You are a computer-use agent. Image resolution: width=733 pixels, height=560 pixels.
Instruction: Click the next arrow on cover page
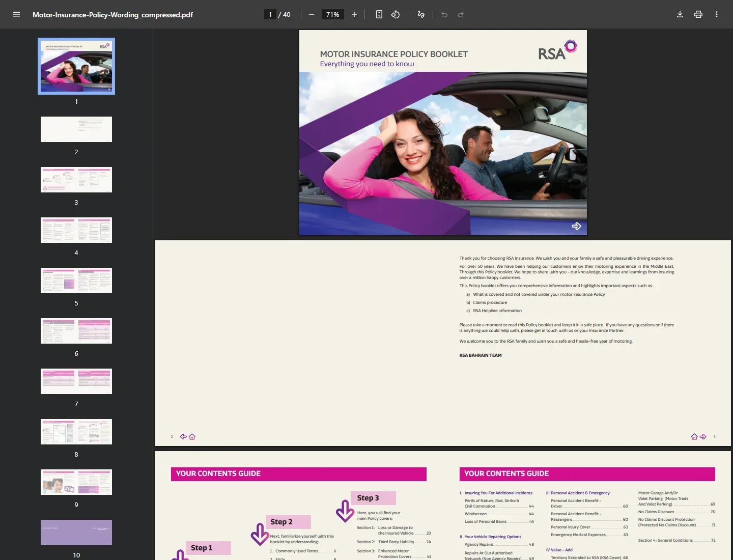click(576, 226)
